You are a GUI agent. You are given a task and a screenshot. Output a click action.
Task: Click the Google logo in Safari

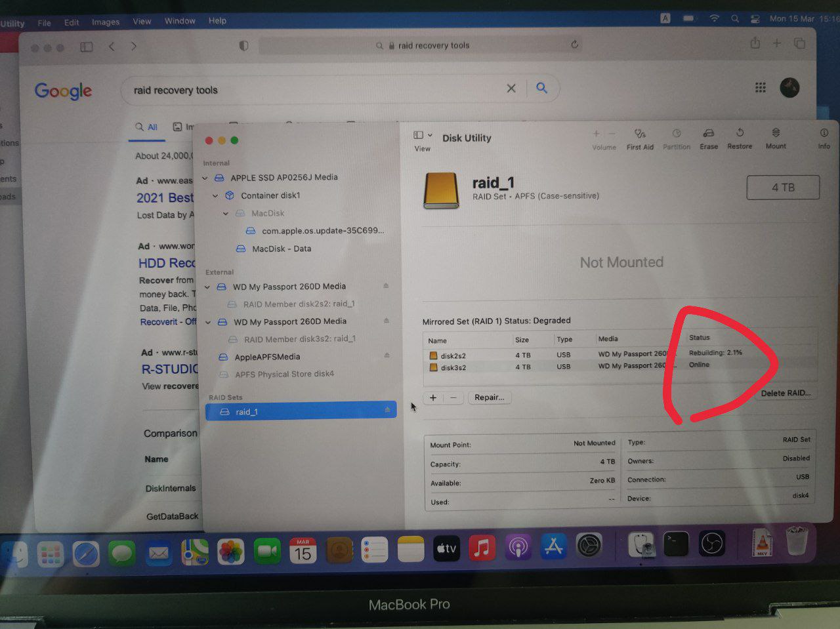point(63,91)
